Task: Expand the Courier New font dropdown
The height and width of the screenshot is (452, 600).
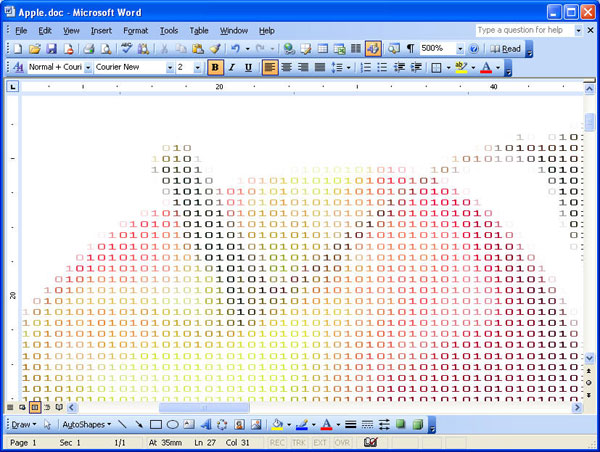Action: point(170,67)
